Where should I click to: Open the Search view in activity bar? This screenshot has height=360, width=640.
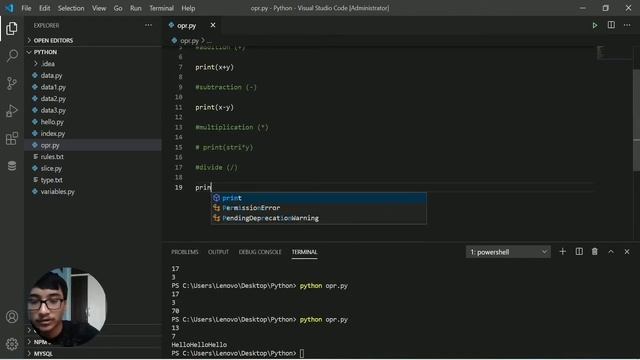coord(12,56)
